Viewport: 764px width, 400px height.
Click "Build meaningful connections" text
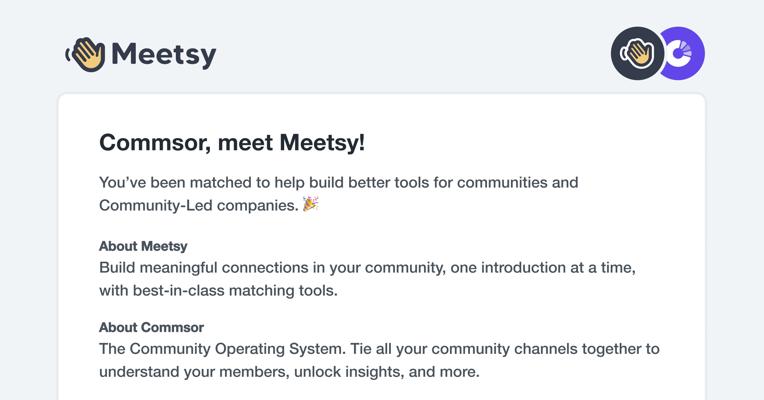[207, 269]
